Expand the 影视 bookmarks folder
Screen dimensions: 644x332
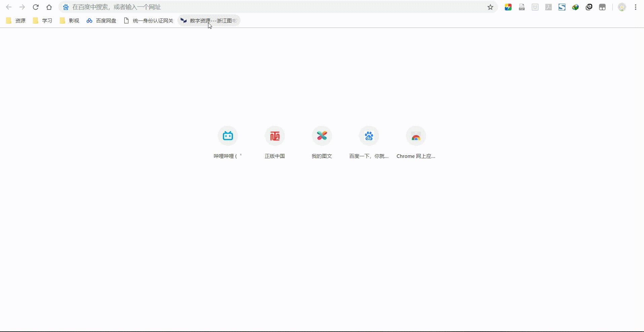(x=69, y=20)
